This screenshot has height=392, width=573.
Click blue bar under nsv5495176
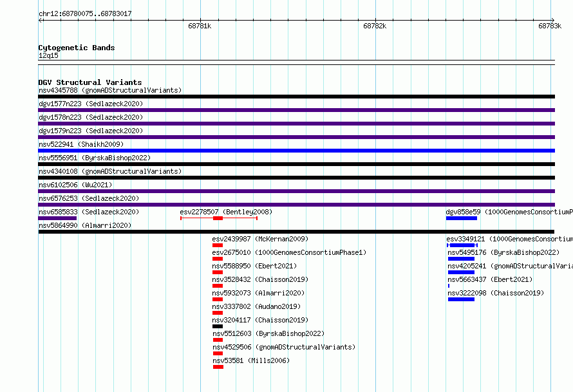(x=461, y=259)
